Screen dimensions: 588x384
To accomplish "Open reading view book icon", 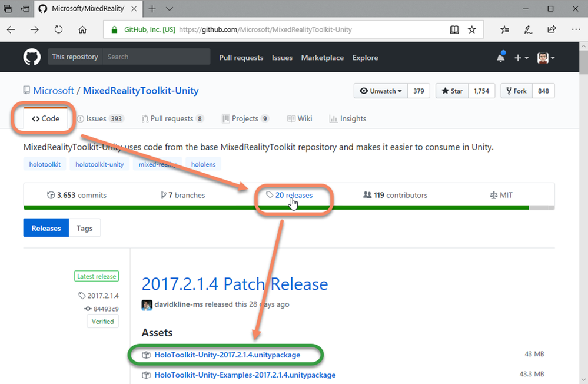I will point(454,29).
